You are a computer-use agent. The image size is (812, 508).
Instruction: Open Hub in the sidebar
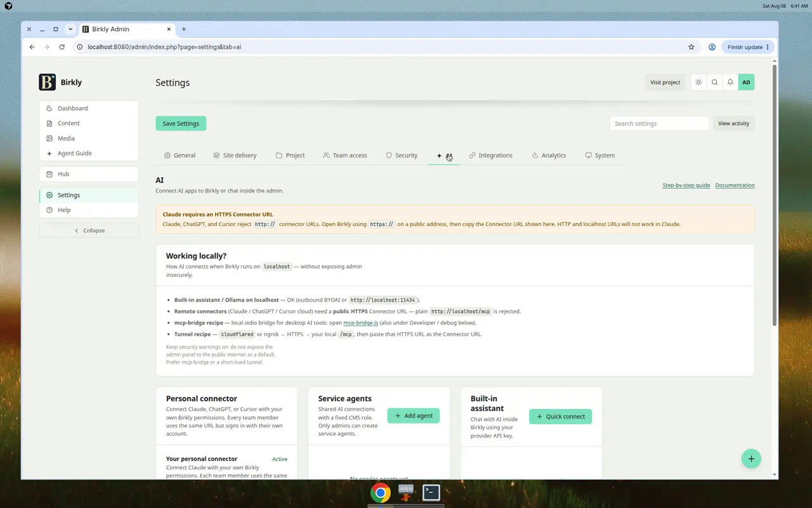coord(89,174)
